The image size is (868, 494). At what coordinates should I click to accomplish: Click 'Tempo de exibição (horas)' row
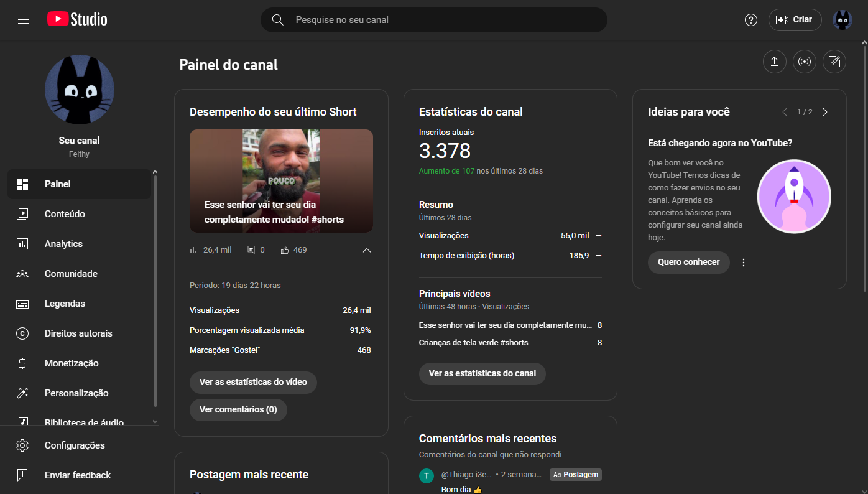(510, 256)
